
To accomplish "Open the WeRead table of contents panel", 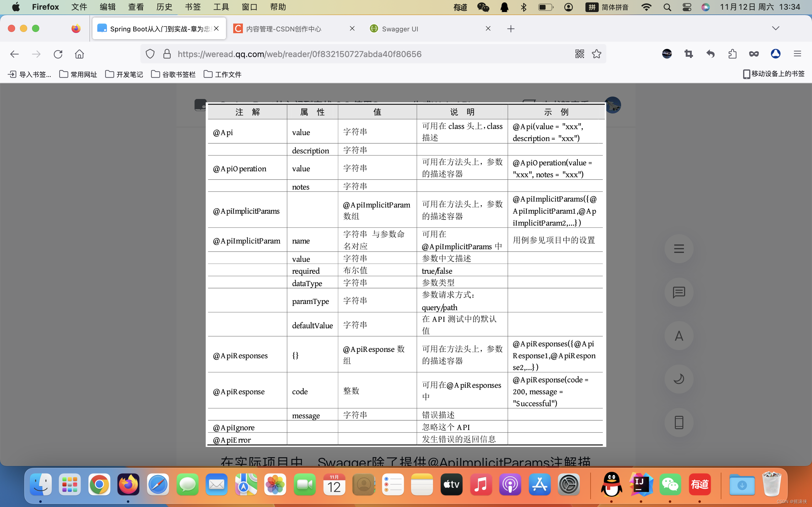I will point(679,248).
